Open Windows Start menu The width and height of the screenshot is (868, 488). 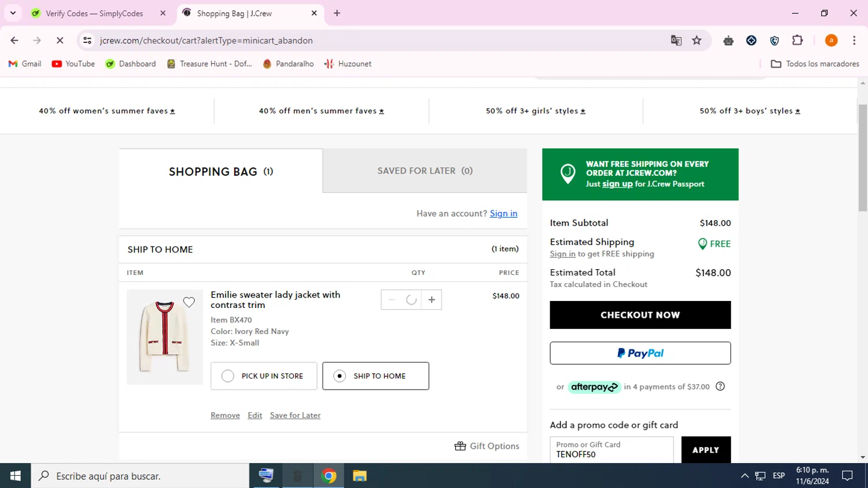[15, 476]
